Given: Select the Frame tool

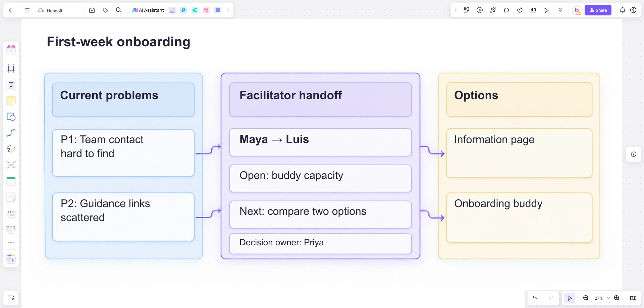Looking at the screenshot, I should [x=11, y=68].
